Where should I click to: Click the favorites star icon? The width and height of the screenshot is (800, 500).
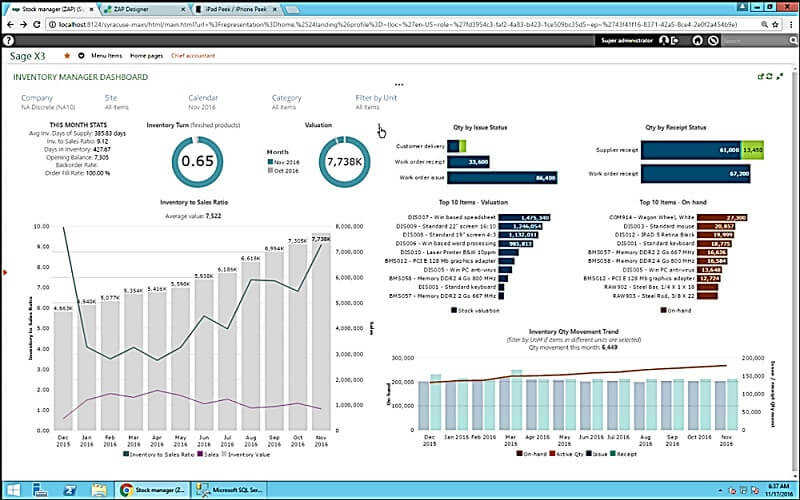click(67, 56)
